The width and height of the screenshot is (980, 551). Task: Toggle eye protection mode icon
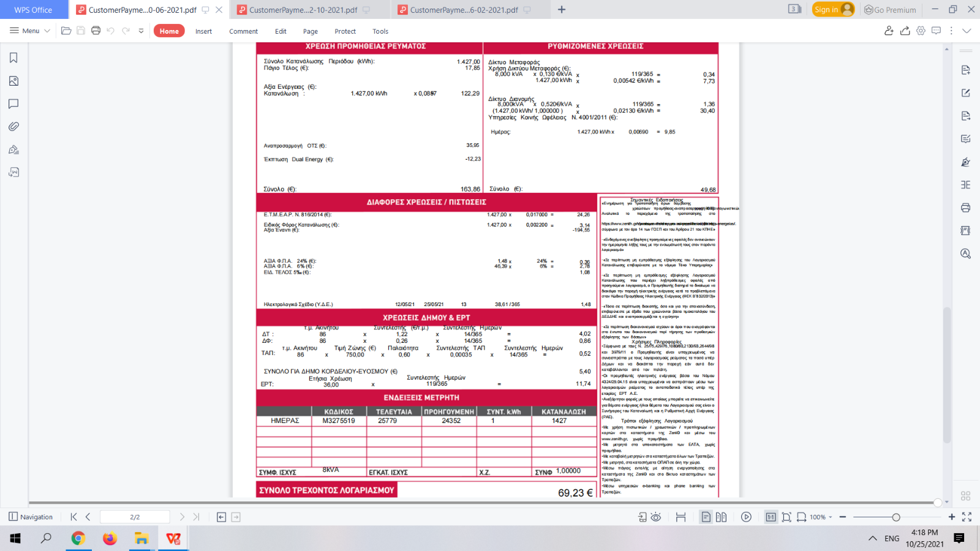(x=656, y=517)
